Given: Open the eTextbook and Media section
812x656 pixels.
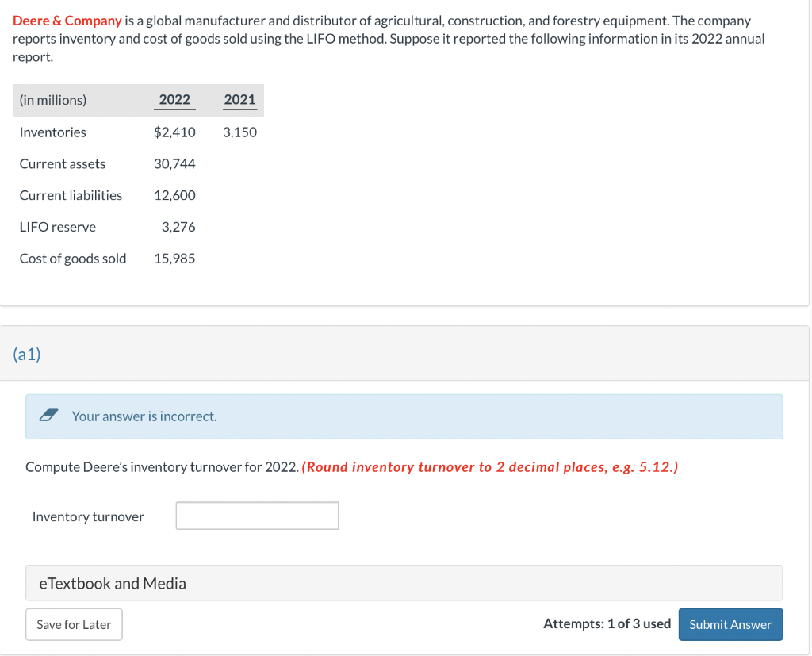Looking at the screenshot, I should (404, 583).
